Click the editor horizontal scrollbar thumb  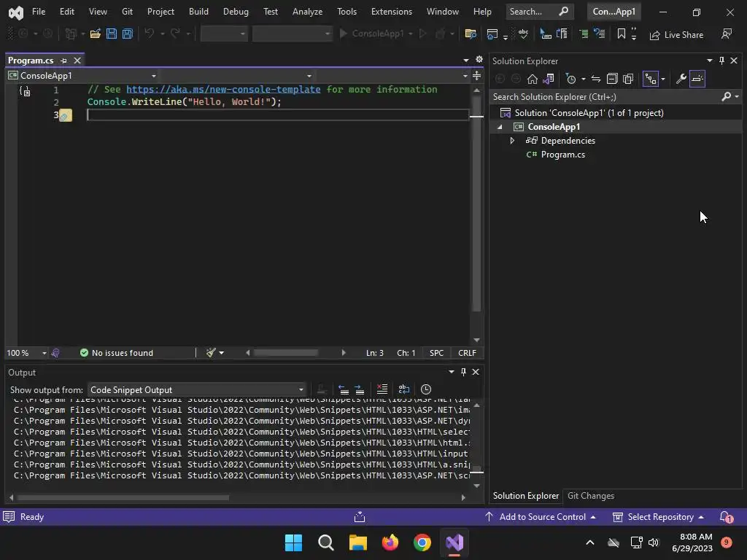[x=286, y=353]
